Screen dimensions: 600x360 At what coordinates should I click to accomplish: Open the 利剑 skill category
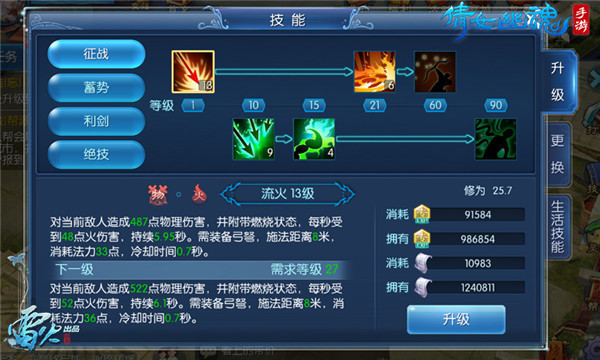96,121
